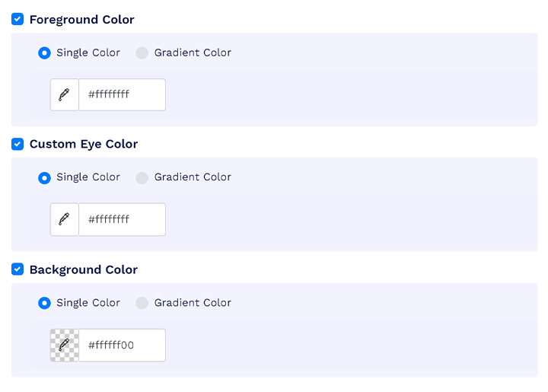Open the Background Color transparent eyedropper swatch
The image size is (548, 392).
pyautogui.click(x=65, y=345)
